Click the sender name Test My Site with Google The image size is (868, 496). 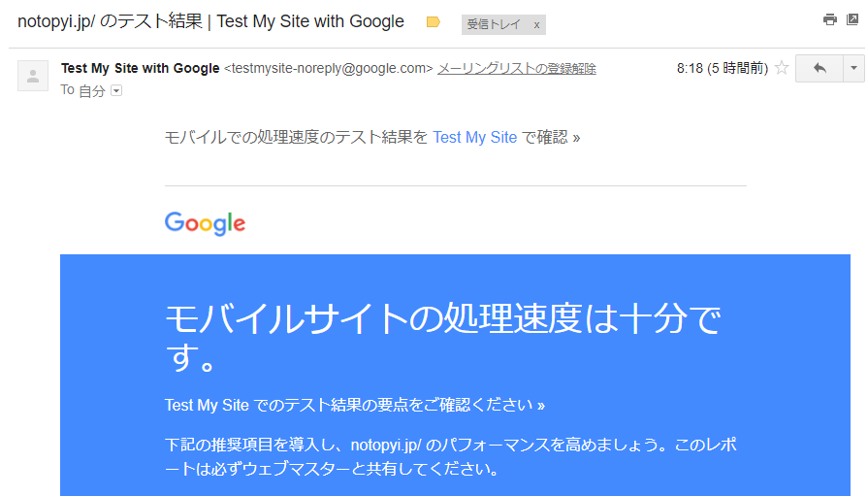tap(140, 69)
